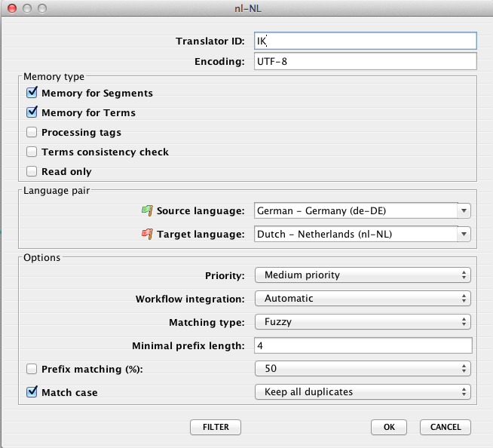Focus the Translator ID text field
493x448 pixels.
click(x=365, y=41)
